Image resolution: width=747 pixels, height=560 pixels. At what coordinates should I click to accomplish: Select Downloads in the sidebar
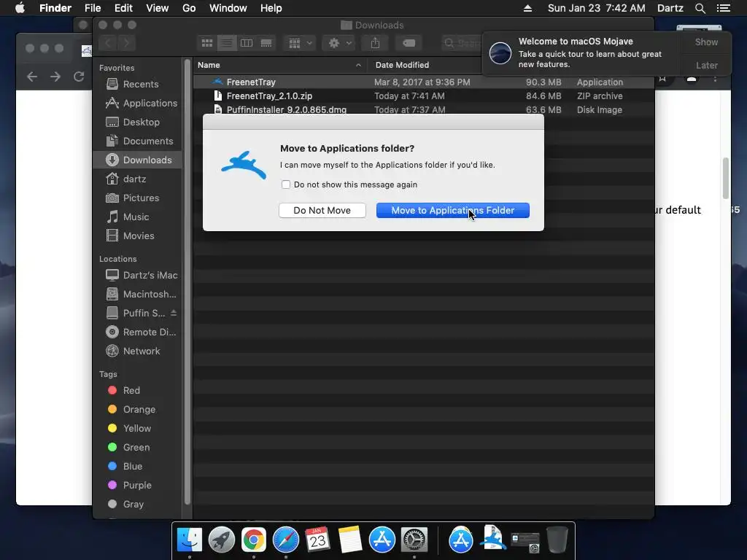(138, 160)
